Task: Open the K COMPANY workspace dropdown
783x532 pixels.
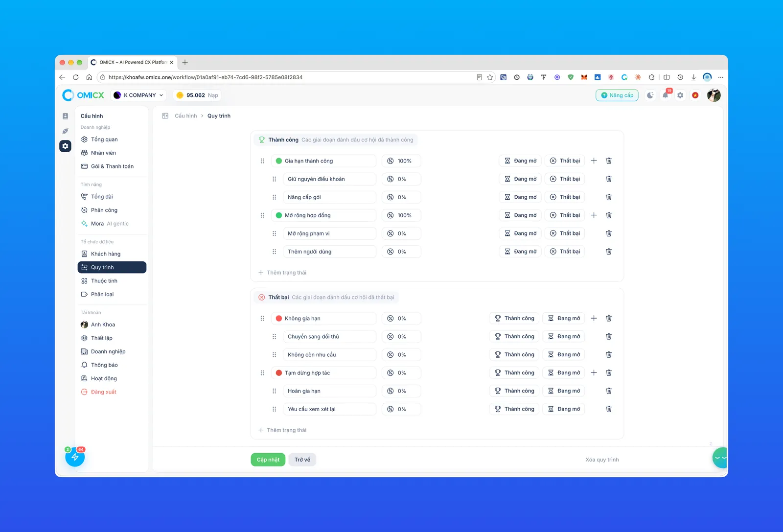Action: point(138,95)
